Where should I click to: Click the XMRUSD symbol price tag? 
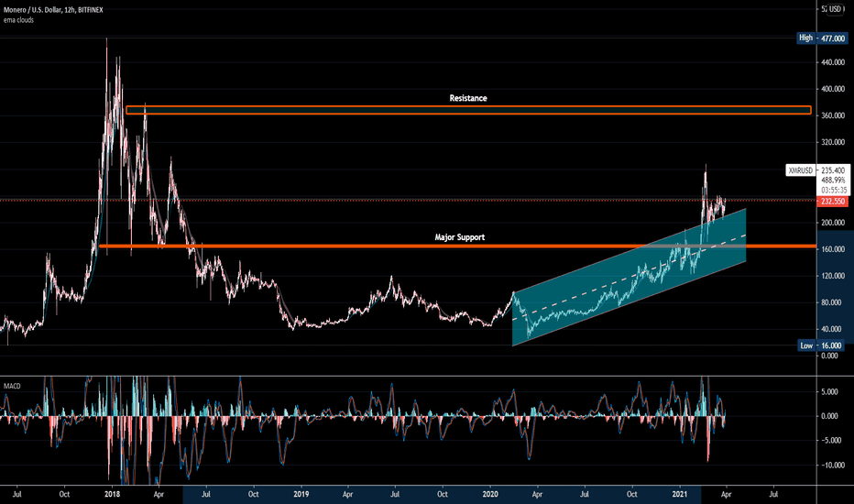(x=801, y=170)
